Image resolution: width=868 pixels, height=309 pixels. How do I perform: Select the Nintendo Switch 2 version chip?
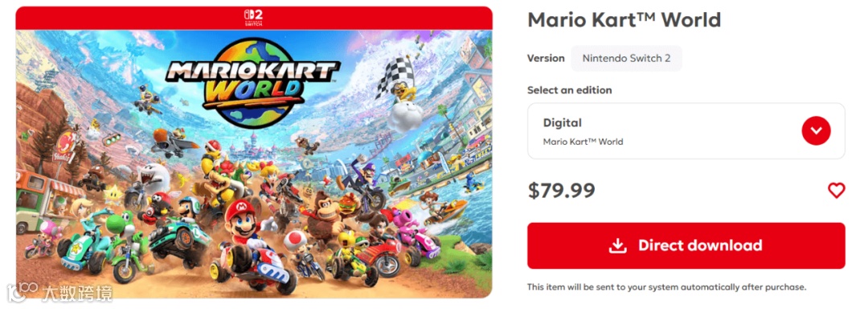(x=626, y=58)
